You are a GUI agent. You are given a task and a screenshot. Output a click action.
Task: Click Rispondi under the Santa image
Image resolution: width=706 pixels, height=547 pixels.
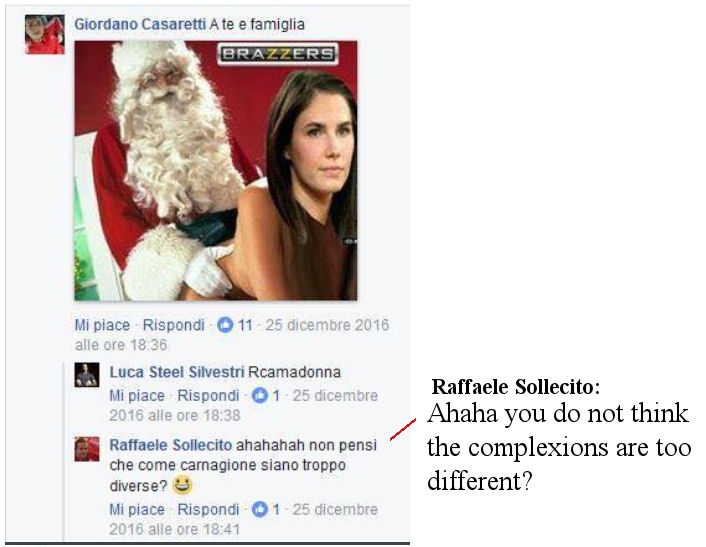[x=173, y=325]
